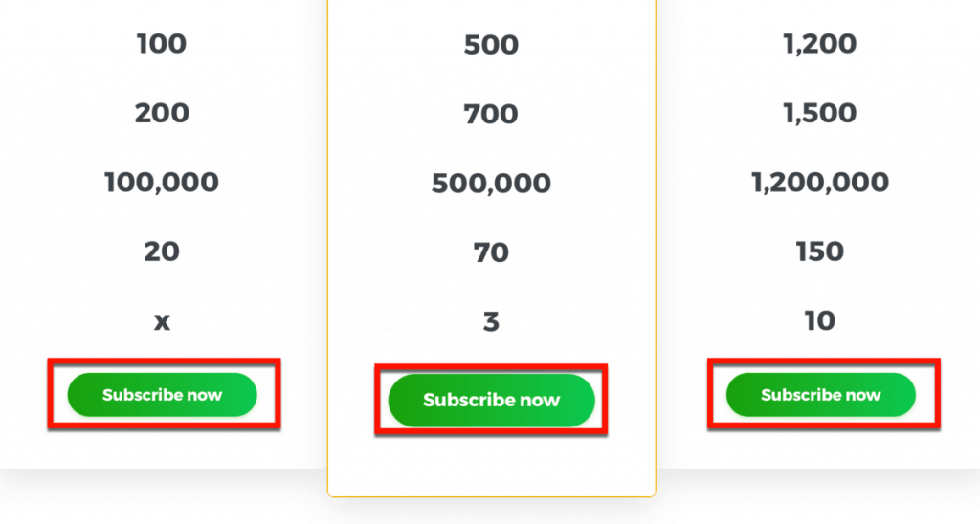Click the yellow-bordered middle plan card's bottom area
This screenshot has width=980, height=524.
[491, 469]
